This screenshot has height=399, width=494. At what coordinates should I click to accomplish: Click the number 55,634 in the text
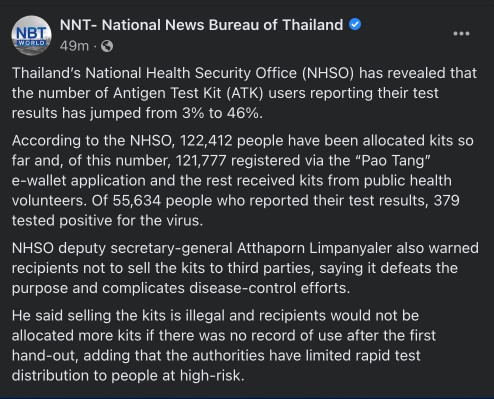click(137, 201)
